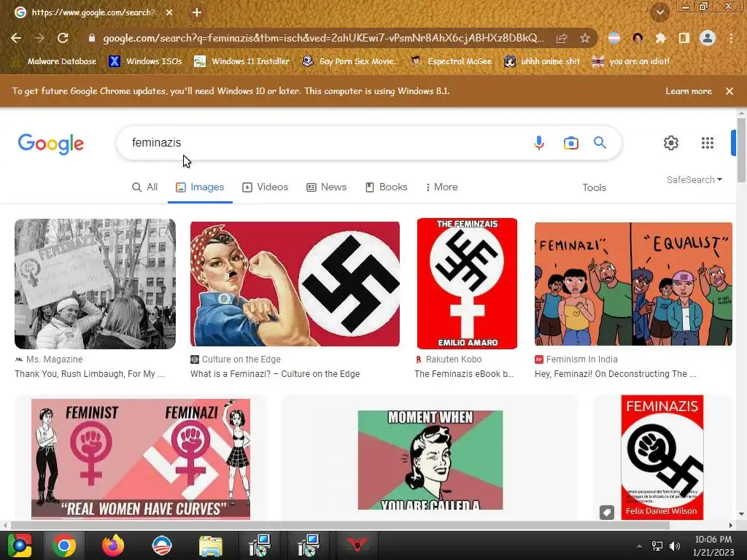Switch to the News tab
The width and height of the screenshot is (747, 560).
(x=326, y=187)
